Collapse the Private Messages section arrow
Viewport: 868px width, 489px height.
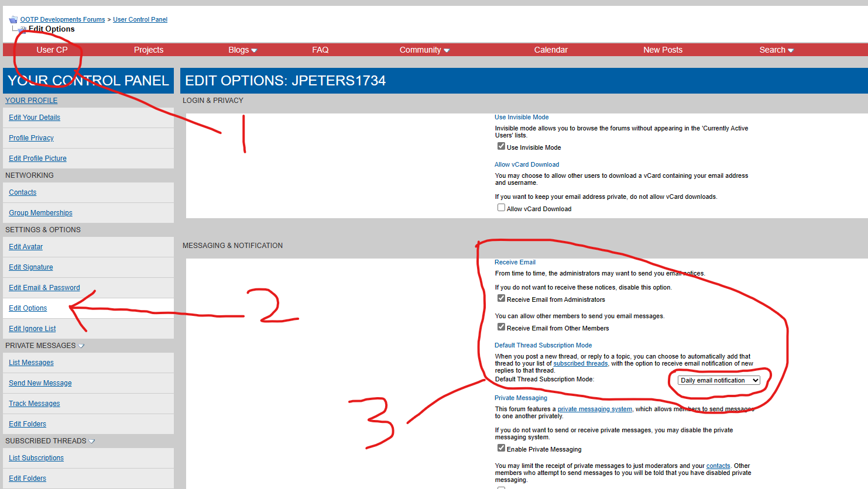81,346
